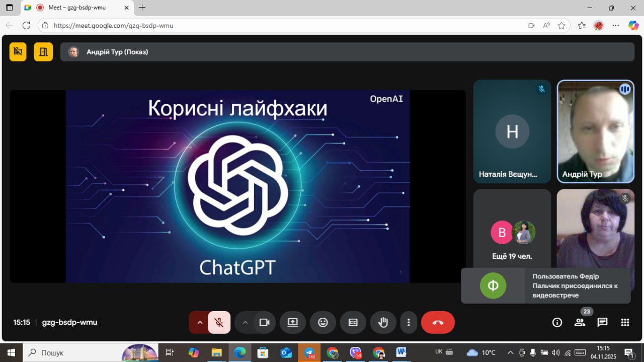644x362 pixels.
Task: Open the chat panel icon
Action: click(602, 323)
